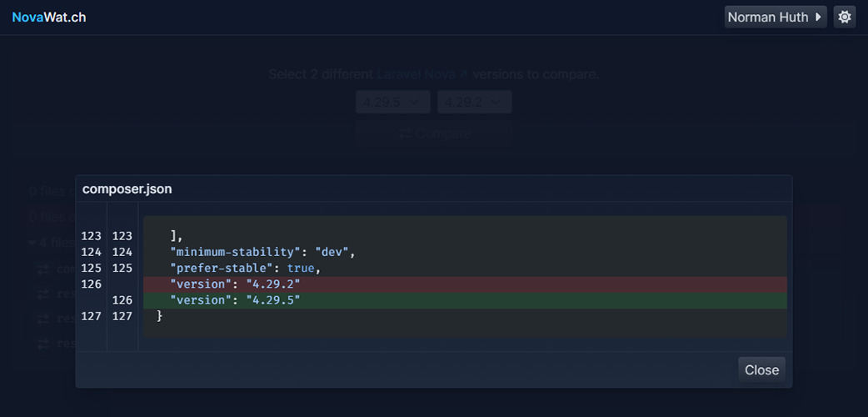Open the theme settings sun icon

pyautogui.click(x=844, y=18)
